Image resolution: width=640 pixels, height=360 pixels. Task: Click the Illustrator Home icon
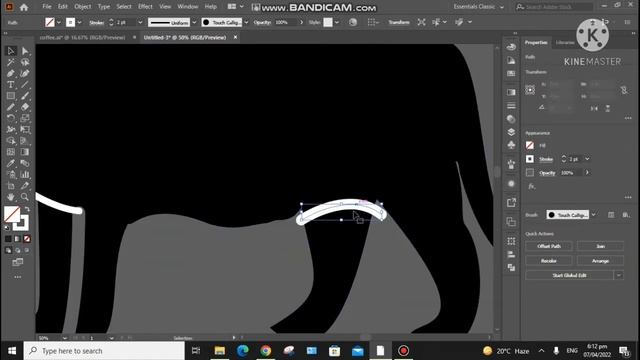(24, 7)
